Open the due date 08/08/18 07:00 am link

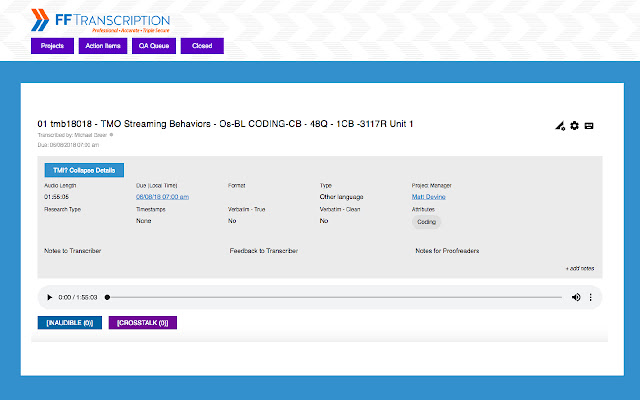pos(162,197)
